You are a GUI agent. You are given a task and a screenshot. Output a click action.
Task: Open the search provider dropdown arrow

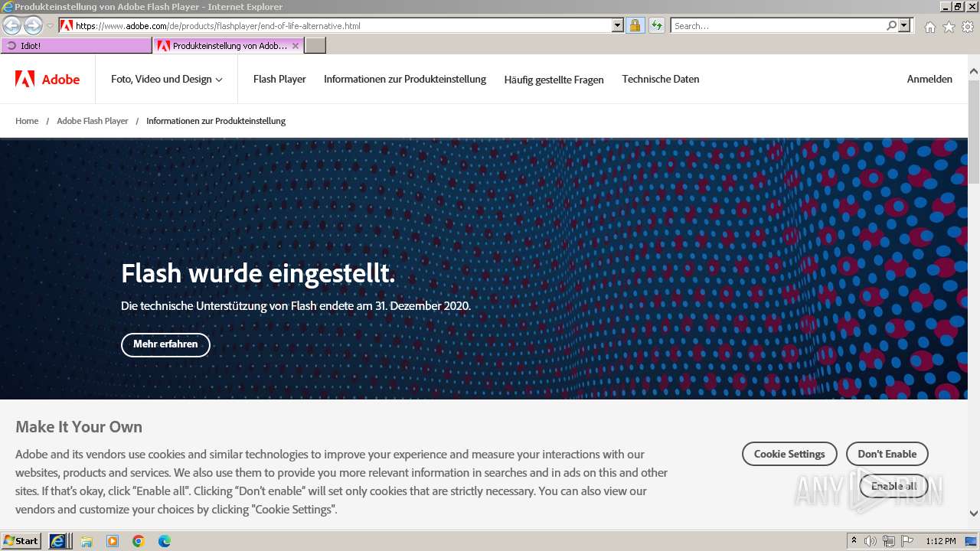click(x=905, y=25)
